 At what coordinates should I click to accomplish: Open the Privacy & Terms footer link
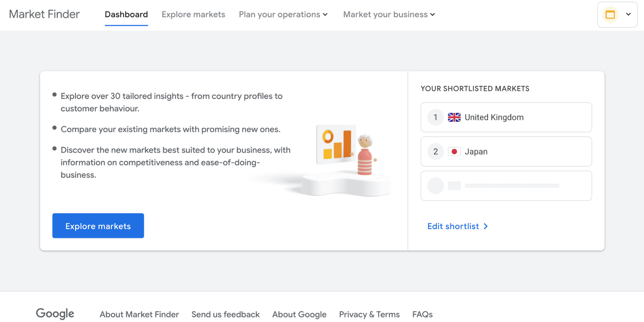[x=369, y=314]
